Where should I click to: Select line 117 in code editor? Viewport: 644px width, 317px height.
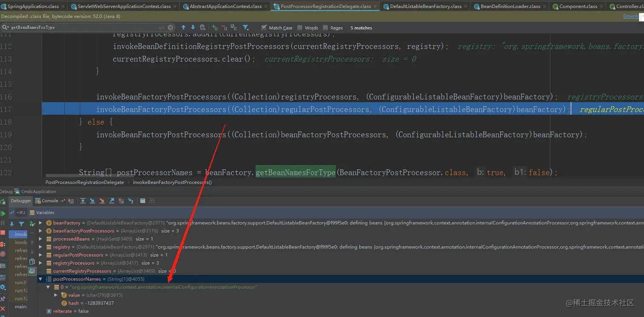click(x=343, y=109)
